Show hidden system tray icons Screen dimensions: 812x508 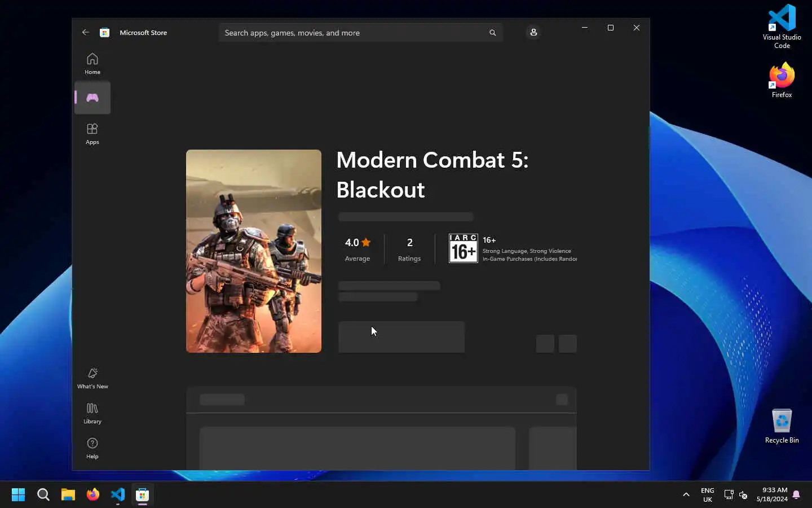(x=686, y=494)
